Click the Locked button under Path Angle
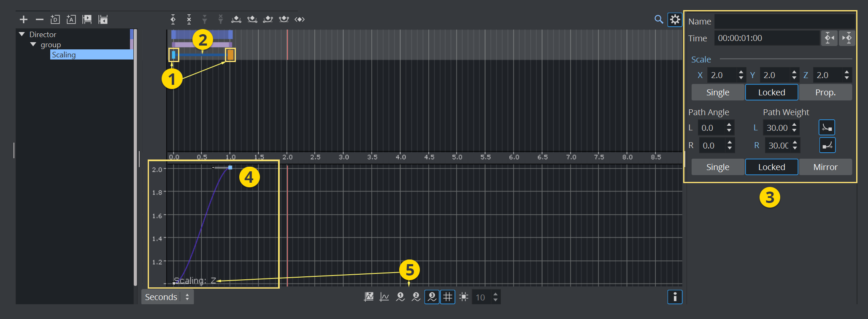The width and height of the screenshot is (868, 319). (x=771, y=167)
